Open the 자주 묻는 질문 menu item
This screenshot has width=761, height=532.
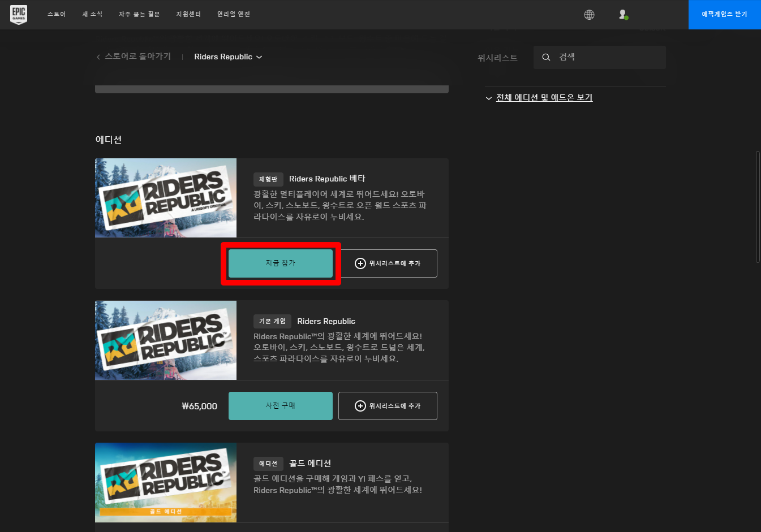(x=139, y=14)
